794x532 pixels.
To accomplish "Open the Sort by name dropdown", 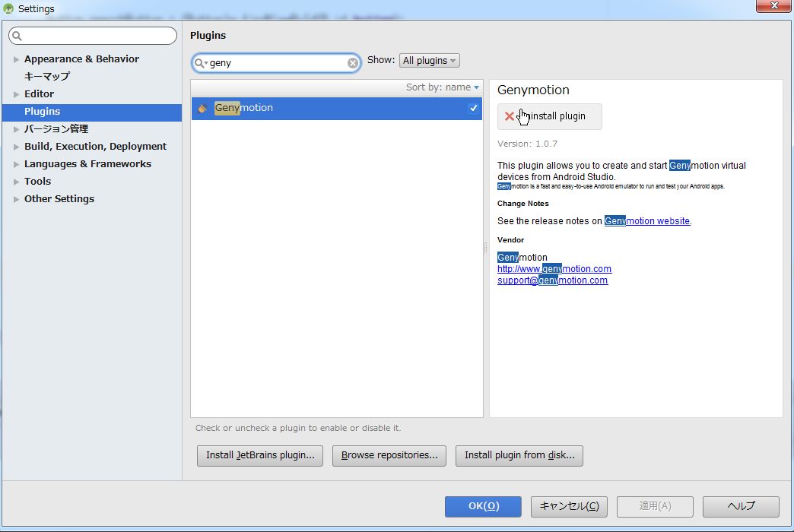I will point(443,87).
